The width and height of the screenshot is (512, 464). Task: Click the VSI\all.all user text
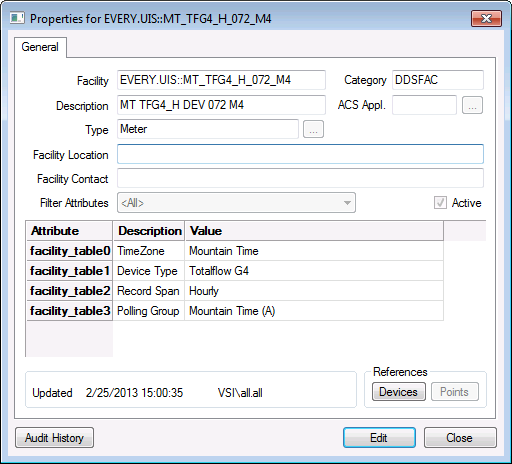point(240,393)
